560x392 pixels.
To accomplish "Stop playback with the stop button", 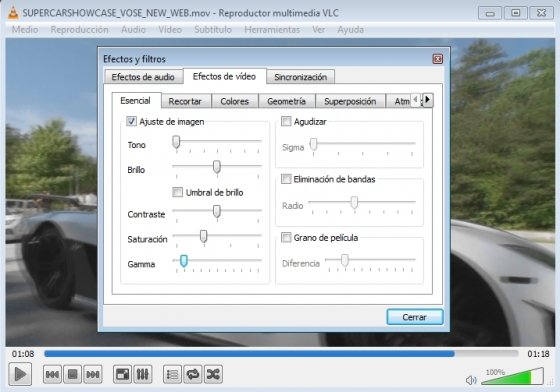I will pos(72,374).
